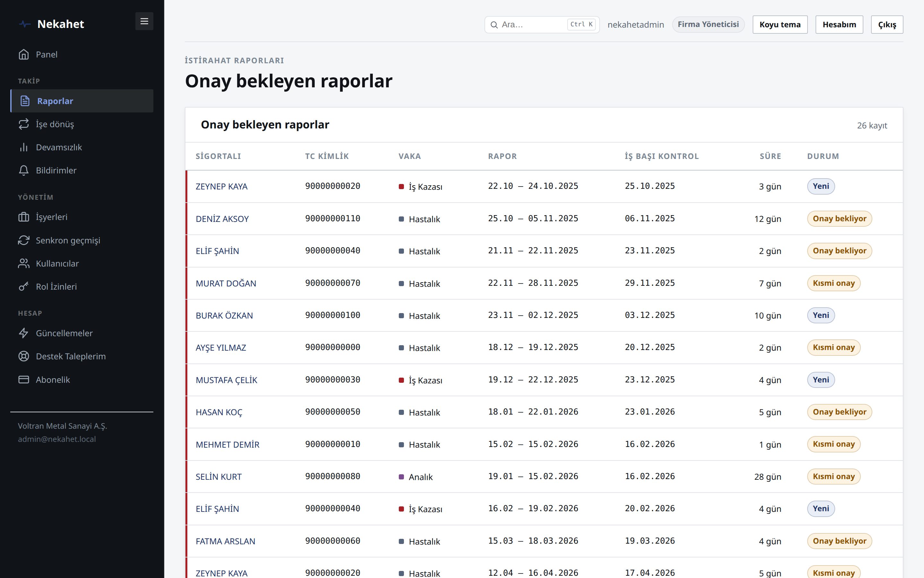
Task: Click purple Analık dot for SELİN KURT
Action: pyautogui.click(x=401, y=477)
